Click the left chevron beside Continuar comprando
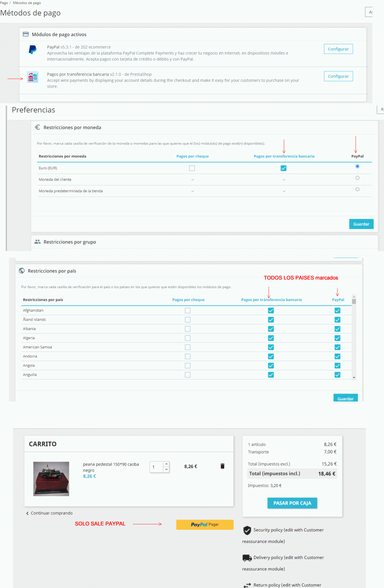Viewport: 384px width, 588px height. (x=27, y=513)
